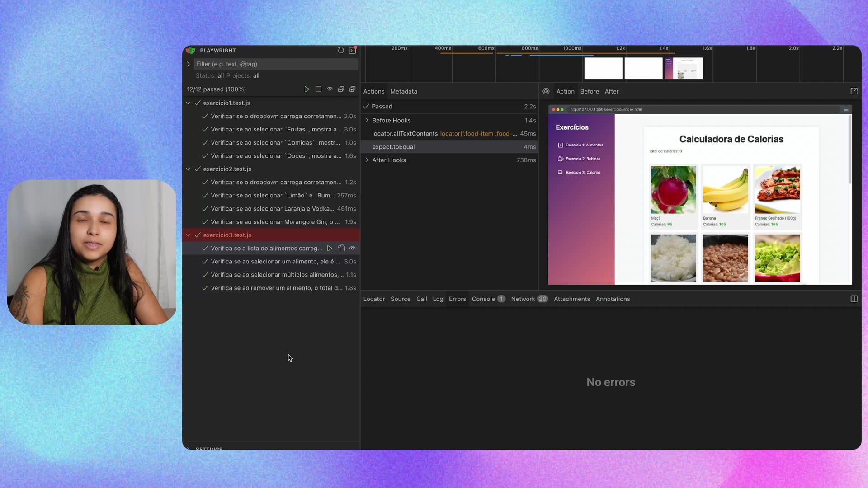The image size is (868, 488).
Task: Select the Before snapshot tab
Action: [x=589, y=91]
